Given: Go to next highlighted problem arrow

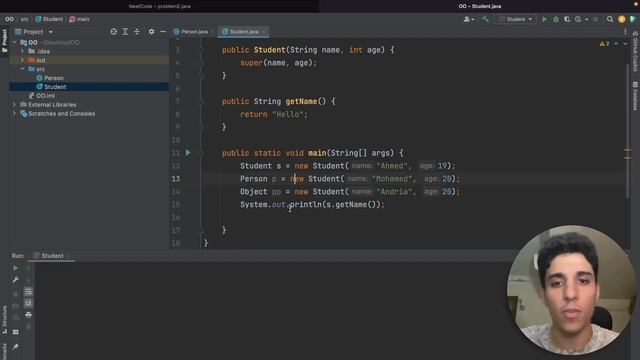Looking at the screenshot, I should coord(625,43).
